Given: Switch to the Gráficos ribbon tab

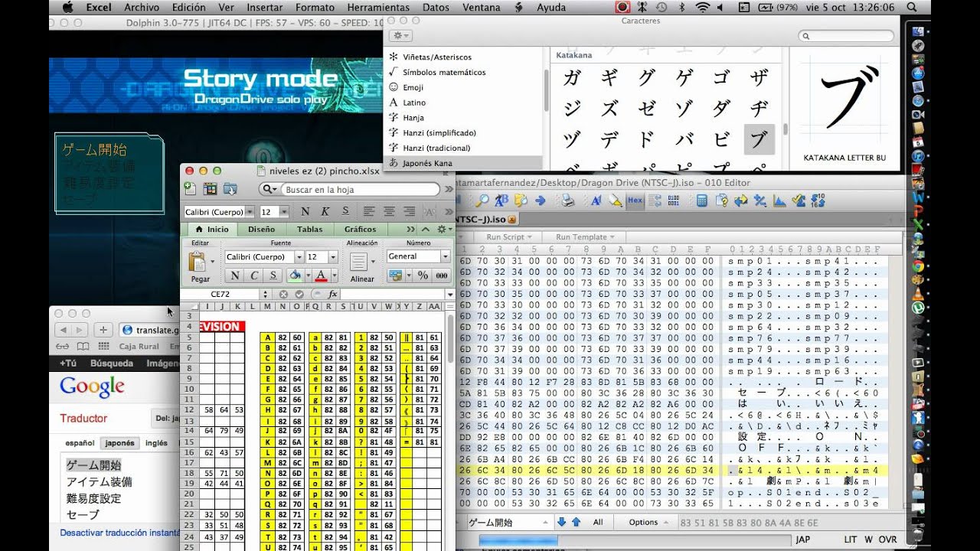Looking at the screenshot, I should coord(361,229).
